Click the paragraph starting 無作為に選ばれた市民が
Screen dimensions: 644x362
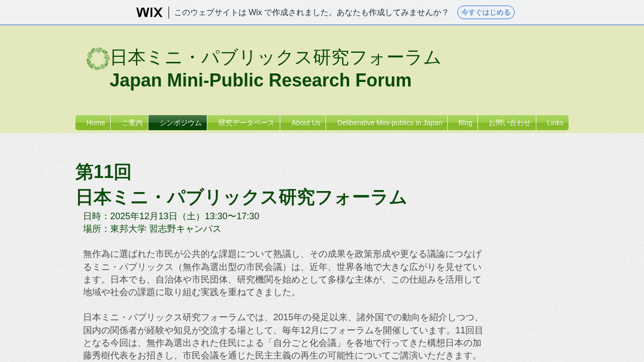(x=282, y=273)
